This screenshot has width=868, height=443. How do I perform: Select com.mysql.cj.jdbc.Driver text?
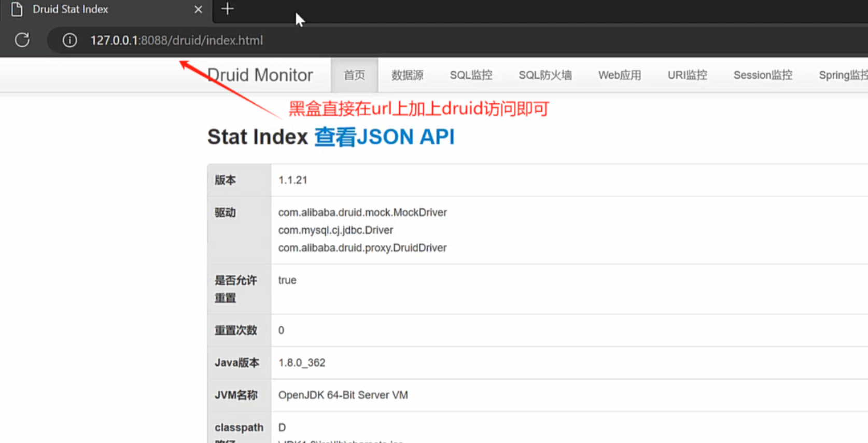[x=335, y=230]
